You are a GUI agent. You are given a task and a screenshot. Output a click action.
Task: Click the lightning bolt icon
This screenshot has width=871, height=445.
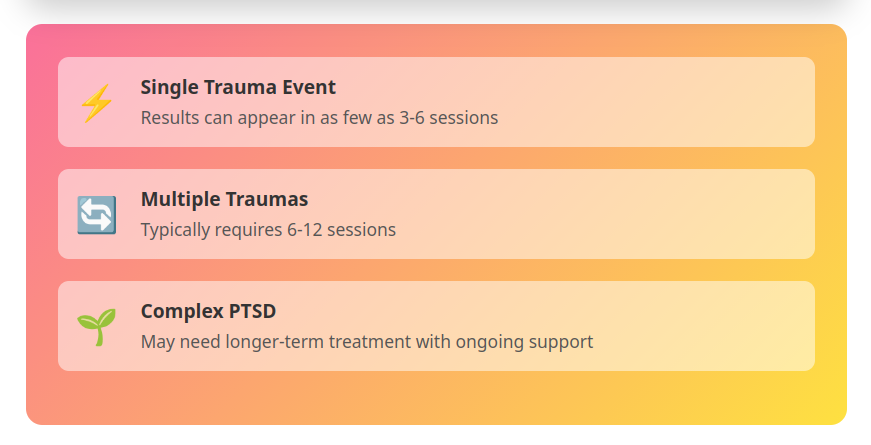tap(97, 102)
